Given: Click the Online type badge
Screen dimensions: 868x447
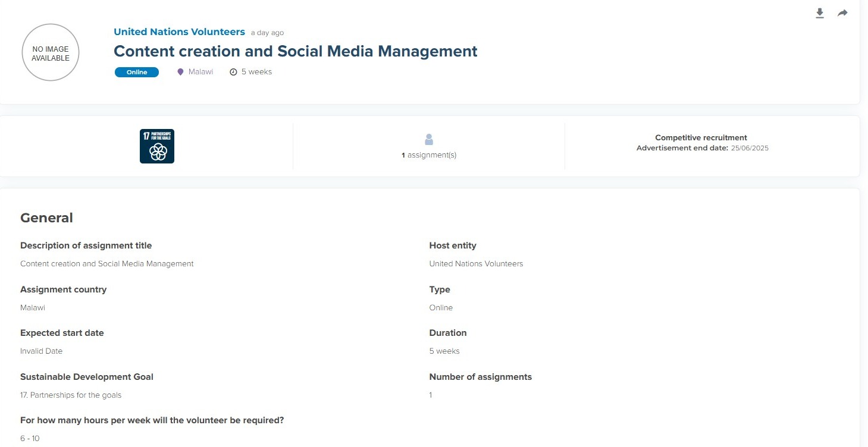Looking at the screenshot, I should pyautogui.click(x=137, y=73).
